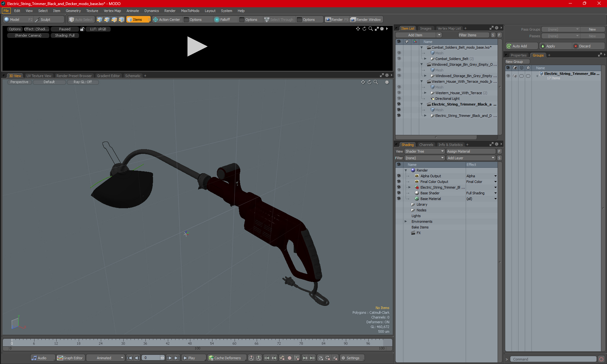
Task: Expand the Windowed_Storage_Bin_Grey_Empty group
Action: click(x=425, y=76)
